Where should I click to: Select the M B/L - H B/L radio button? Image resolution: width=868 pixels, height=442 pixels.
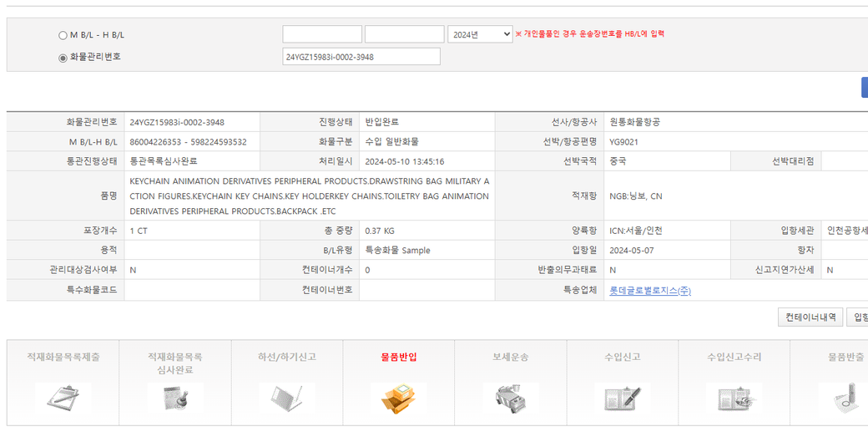(x=63, y=35)
